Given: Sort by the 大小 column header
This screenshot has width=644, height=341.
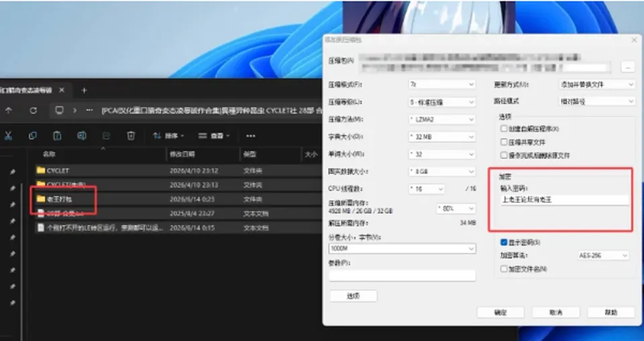Looking at the screenshot, I should point(311,154).
